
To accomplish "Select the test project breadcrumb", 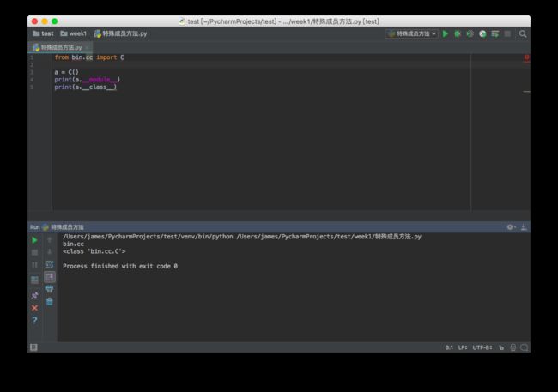I will coord(43,33).
